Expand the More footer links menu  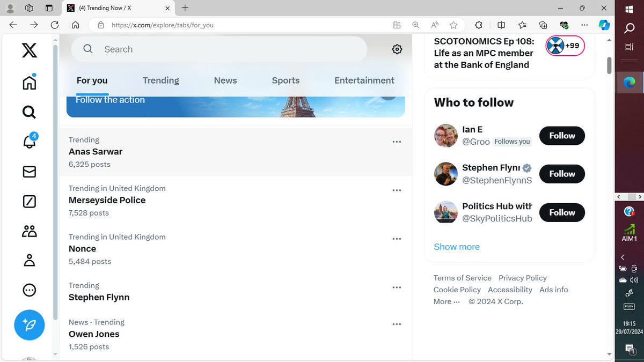[447, 301]
